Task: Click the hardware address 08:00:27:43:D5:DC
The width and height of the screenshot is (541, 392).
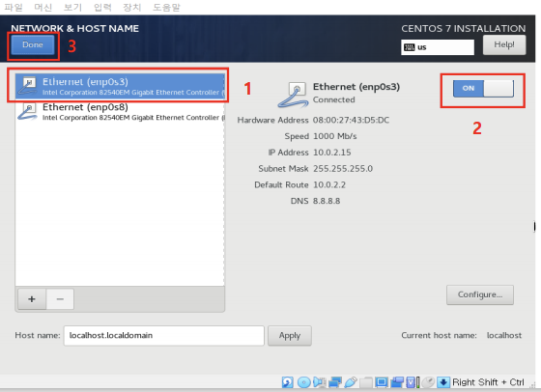Action: [351, 120]
